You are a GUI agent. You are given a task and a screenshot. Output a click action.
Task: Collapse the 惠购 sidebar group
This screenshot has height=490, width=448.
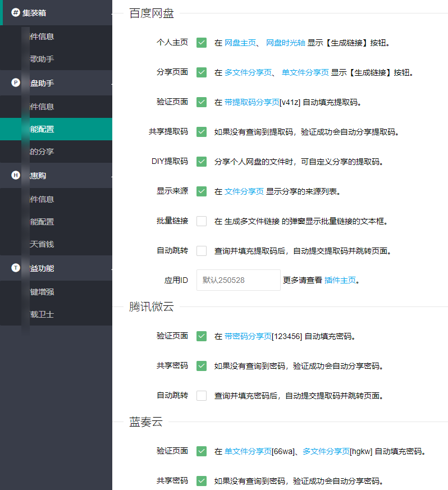[x=56, y=175]
